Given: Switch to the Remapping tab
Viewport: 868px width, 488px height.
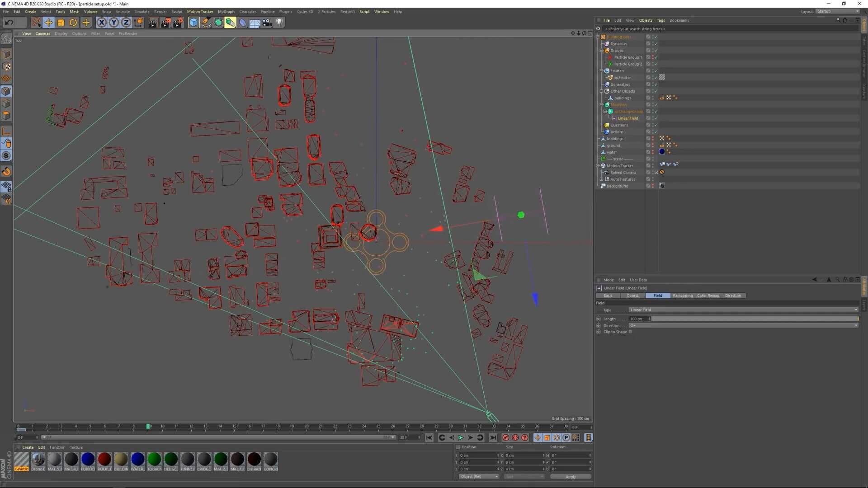Looking at the screenshot, I should click(x=682, y=296).
